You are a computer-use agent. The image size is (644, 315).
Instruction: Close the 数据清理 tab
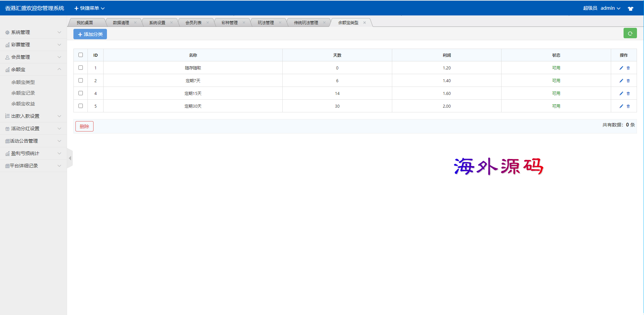(135, 23)
